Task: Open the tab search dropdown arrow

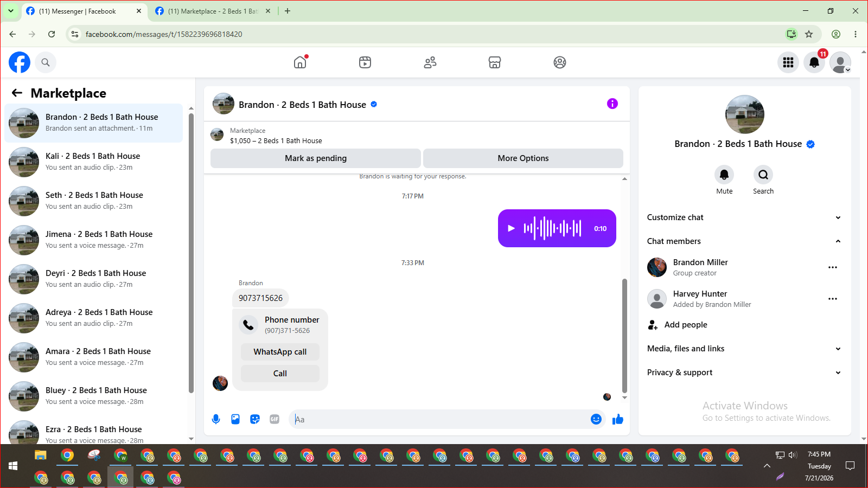Action: (x=11, y=11)
